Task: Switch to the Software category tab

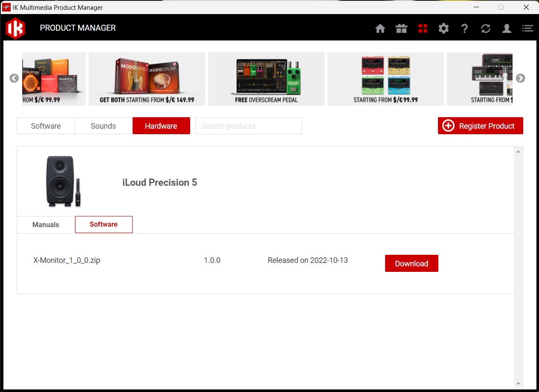Action: coord(46,126)
